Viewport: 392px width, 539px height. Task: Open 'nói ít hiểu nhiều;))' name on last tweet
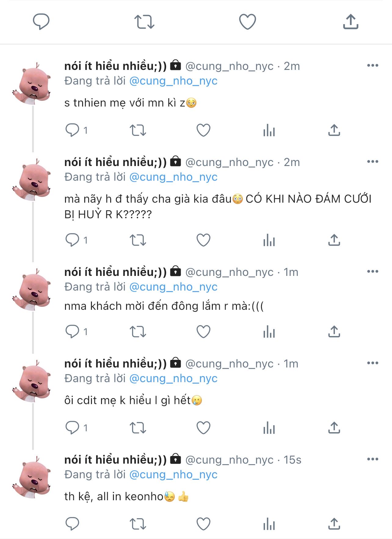tap(115, 459)
